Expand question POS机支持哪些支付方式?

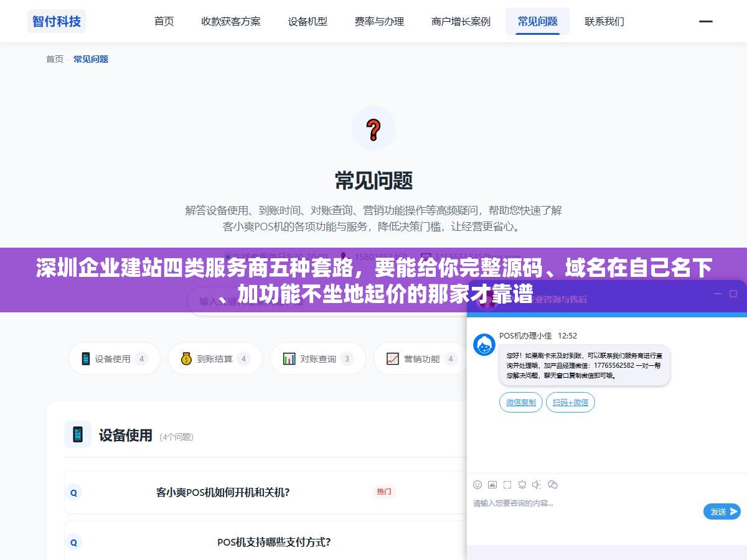tap(266, 542)
